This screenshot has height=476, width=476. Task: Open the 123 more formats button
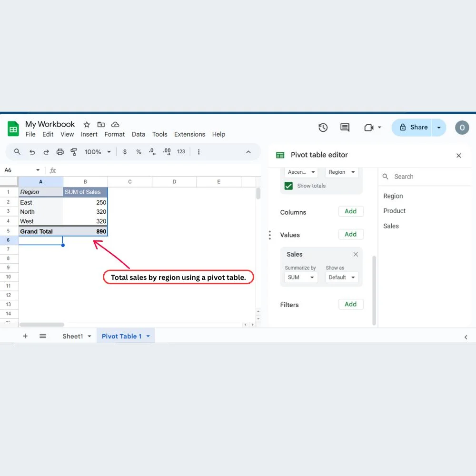tap(181, 151)
